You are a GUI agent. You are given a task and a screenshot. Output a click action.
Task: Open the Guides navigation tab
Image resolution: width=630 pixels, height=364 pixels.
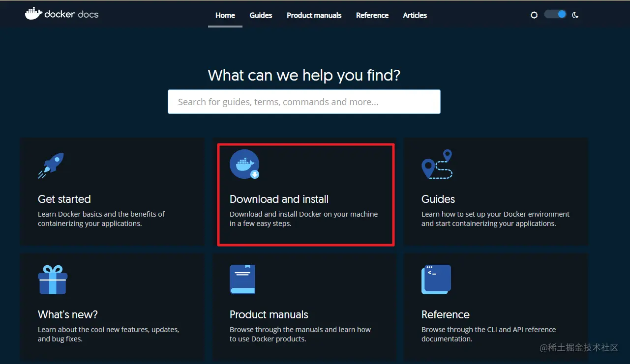pyautogui.click(x=261, y=15)
